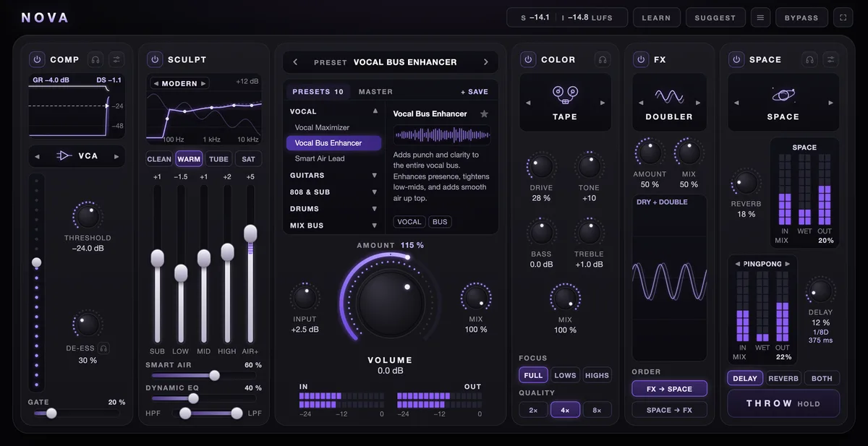This screenshot has height=446, width=868.
Task: Switch to next space type arrow
Action: [x=830, y=103]
